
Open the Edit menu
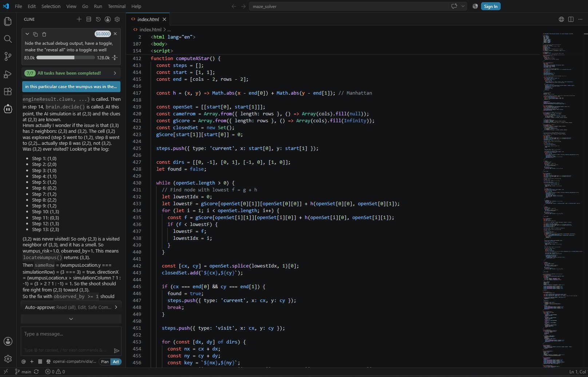pyautogui.click(x=32, y=6)
